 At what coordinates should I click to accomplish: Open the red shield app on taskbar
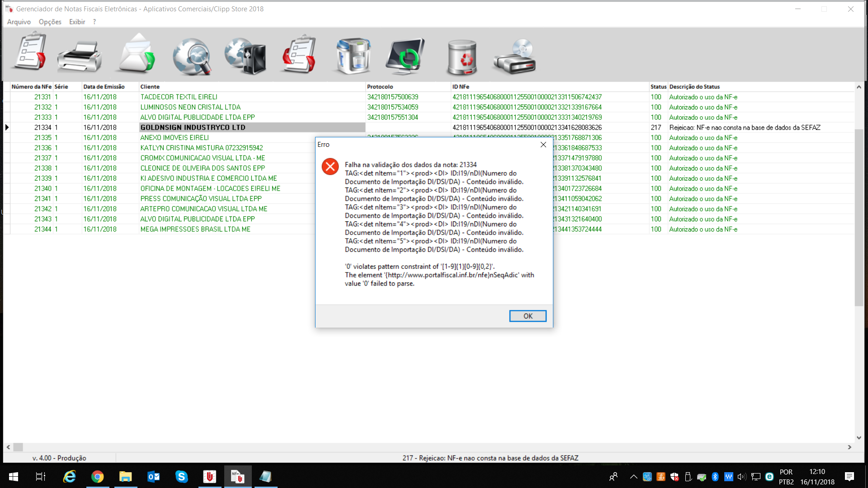209,476
